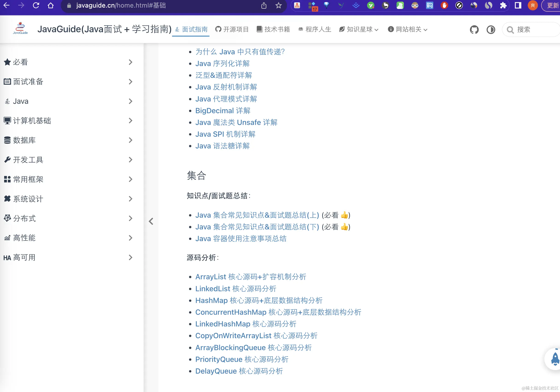
Task: Click the GitHub repository icon in the header
Action: (474, 29)
